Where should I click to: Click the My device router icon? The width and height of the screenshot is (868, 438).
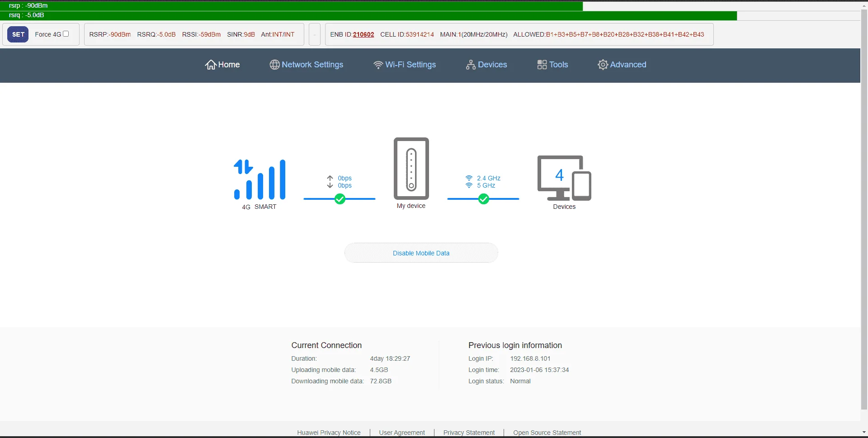(x=411, y=168)
